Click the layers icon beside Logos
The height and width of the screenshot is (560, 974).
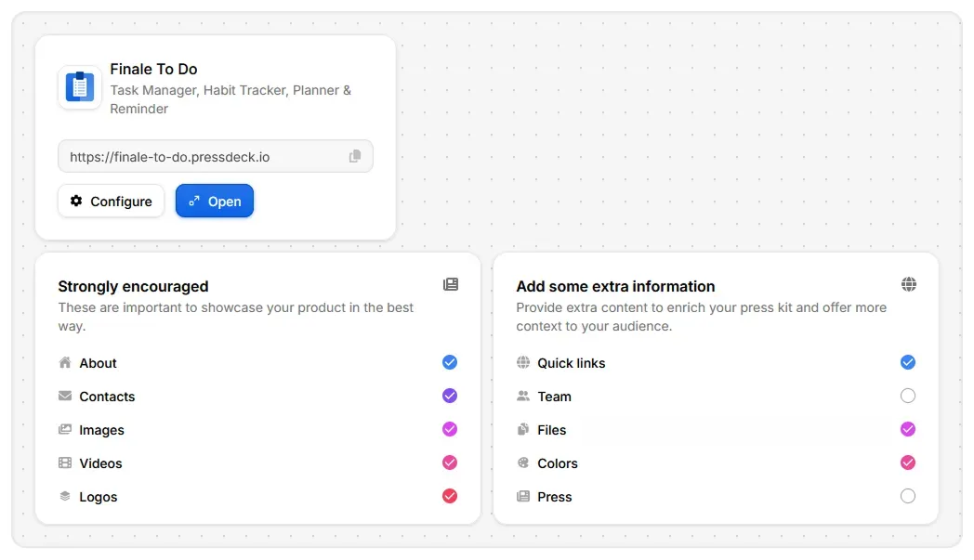point(65,496)
